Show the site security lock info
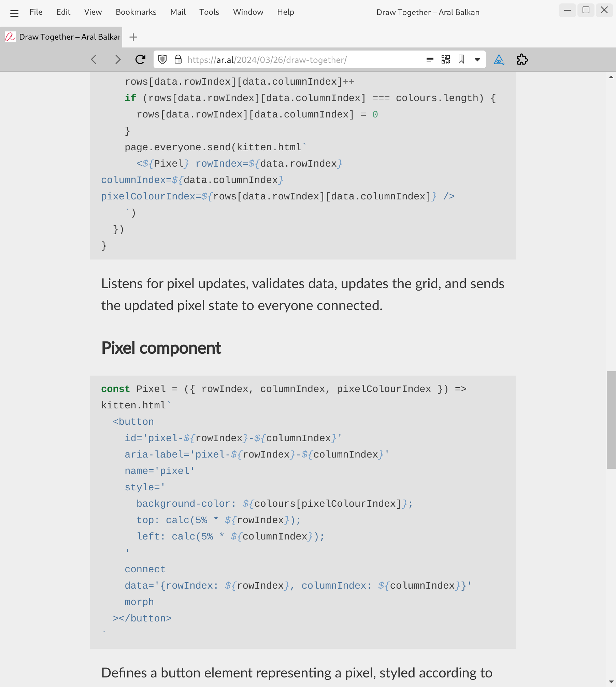 pyautogui.click(x=178, y=59)
